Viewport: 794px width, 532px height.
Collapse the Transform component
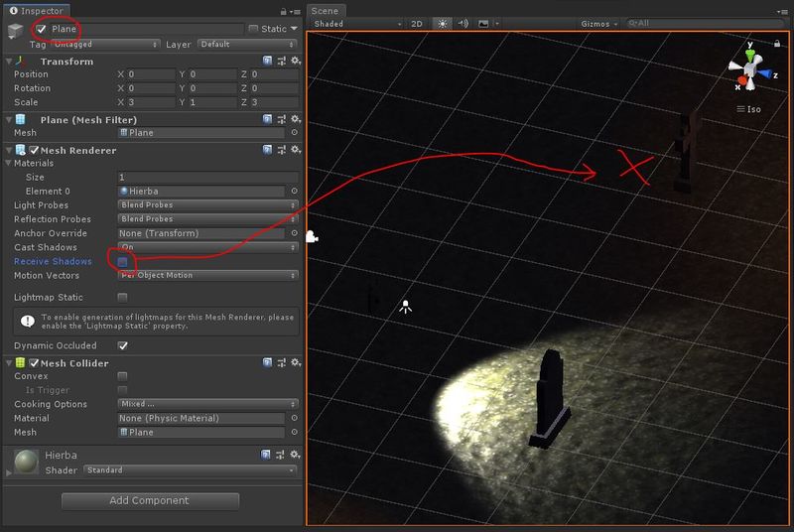click(x=9, y=62)
